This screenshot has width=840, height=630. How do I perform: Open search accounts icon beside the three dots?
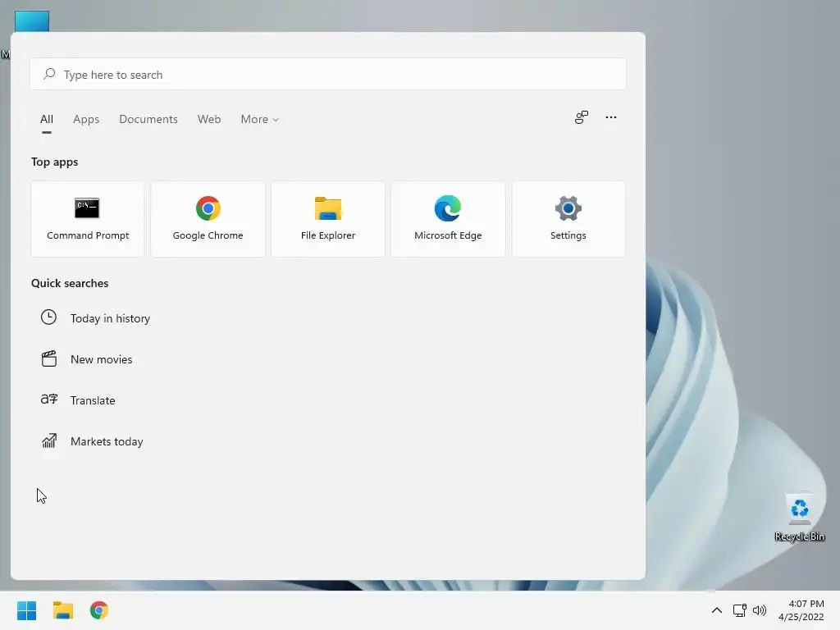[582, 117]
